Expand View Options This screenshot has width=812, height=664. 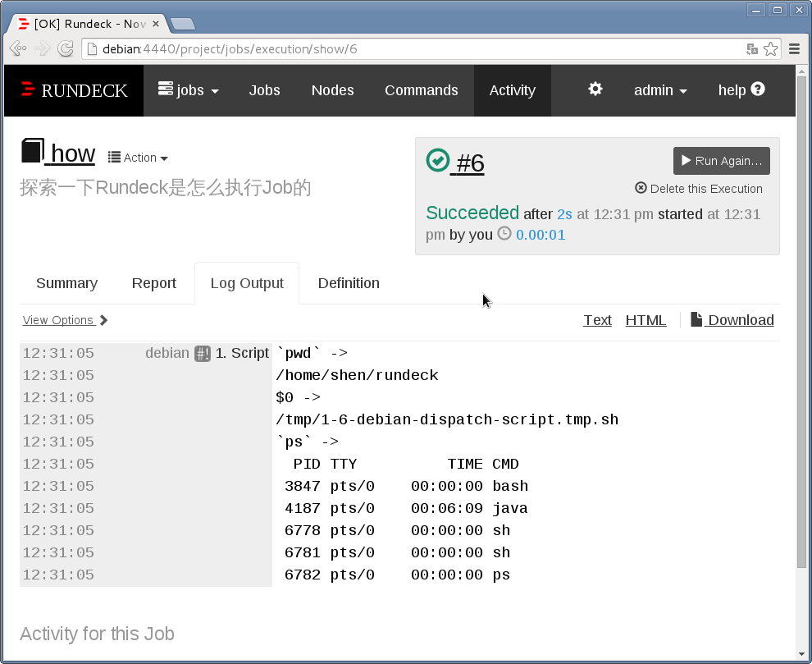66,320
